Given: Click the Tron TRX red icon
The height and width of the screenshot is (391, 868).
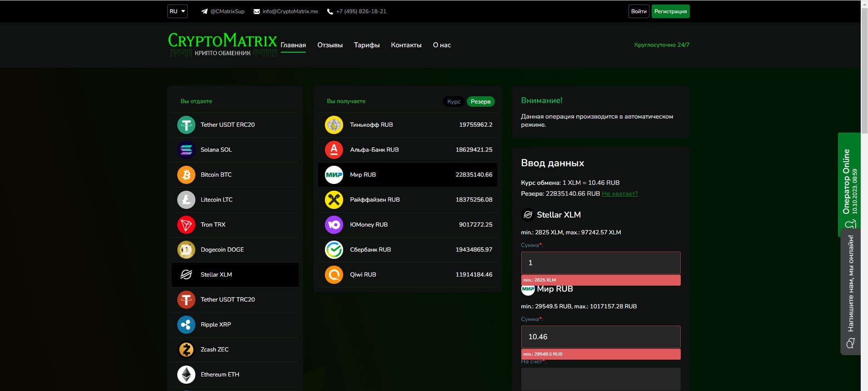Looking at the screenshot, I should click(x=186, y=225).
